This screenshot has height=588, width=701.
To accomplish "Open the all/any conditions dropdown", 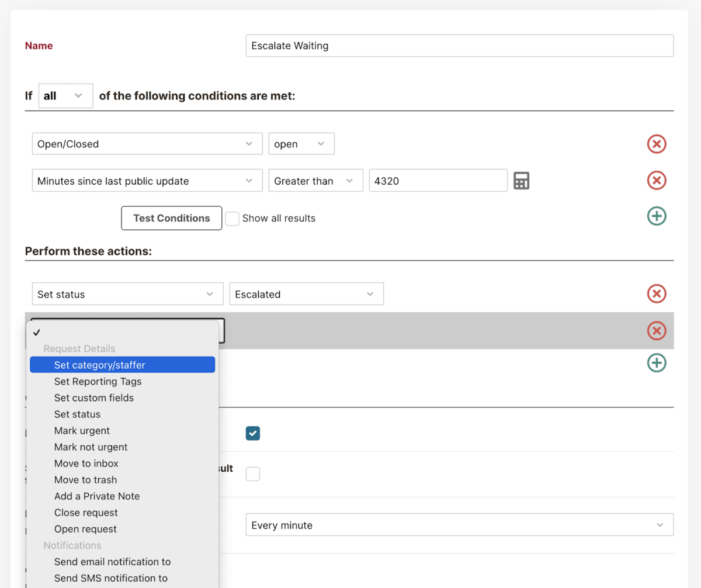I will coord(65,96).
